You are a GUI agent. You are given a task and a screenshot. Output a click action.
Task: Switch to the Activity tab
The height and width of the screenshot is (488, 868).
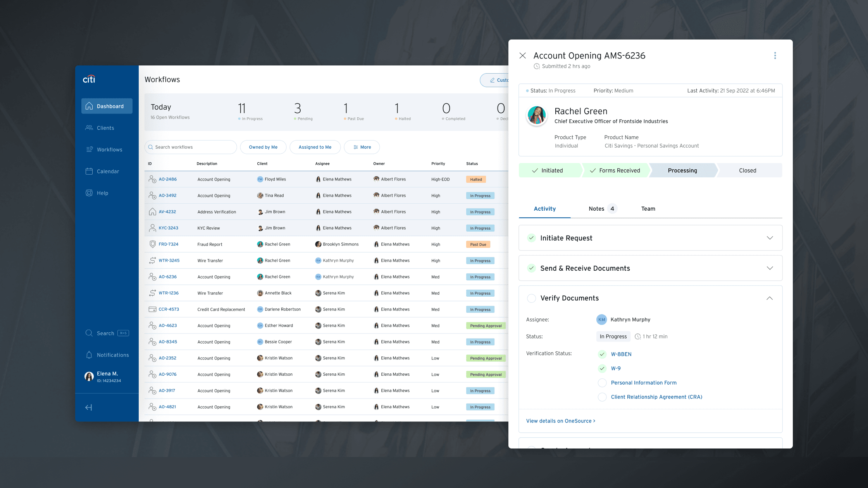pos(545,209)
